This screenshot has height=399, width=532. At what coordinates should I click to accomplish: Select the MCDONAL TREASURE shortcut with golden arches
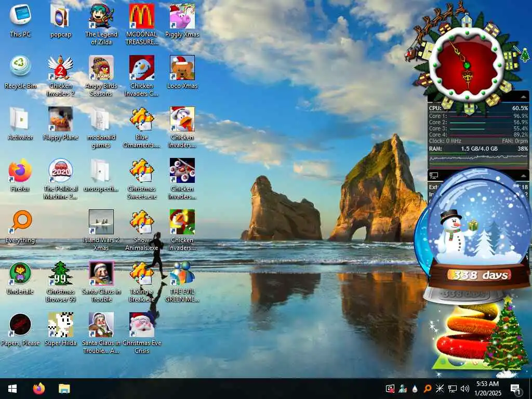tap(141, 24)
